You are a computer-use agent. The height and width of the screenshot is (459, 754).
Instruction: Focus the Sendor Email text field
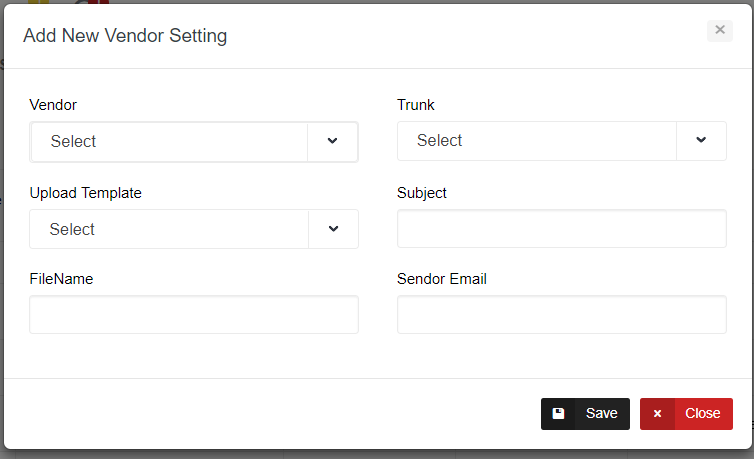click(561, 315)
